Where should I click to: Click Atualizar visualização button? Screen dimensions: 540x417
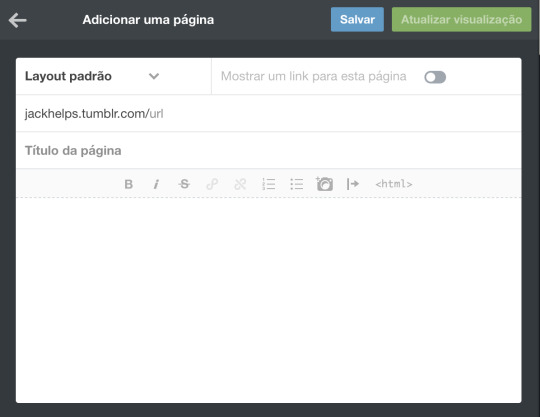[461, 20]
